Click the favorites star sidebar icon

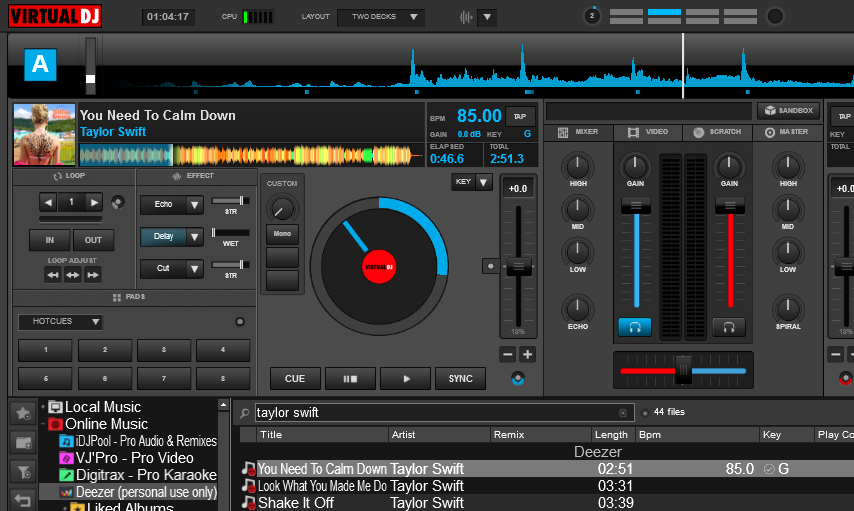pos(23,414)
